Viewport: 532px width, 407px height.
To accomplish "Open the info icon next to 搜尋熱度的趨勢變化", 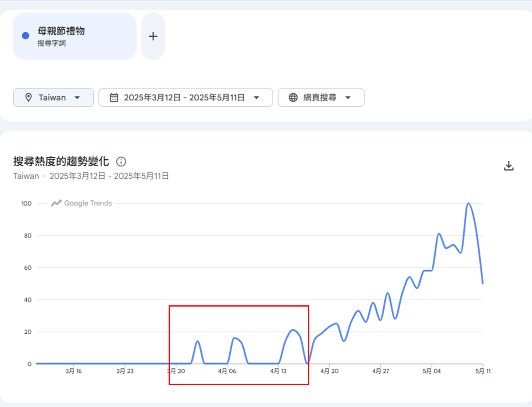I will (x=121, y=162).
